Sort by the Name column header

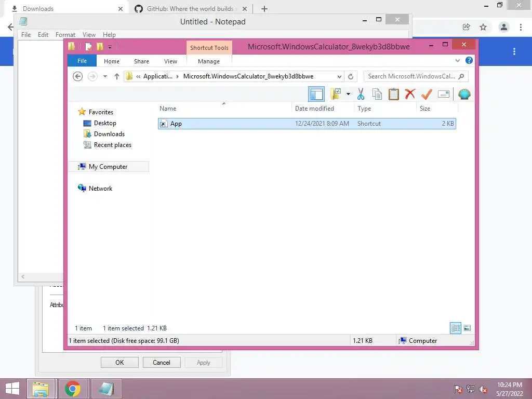(x=224, y=108)
